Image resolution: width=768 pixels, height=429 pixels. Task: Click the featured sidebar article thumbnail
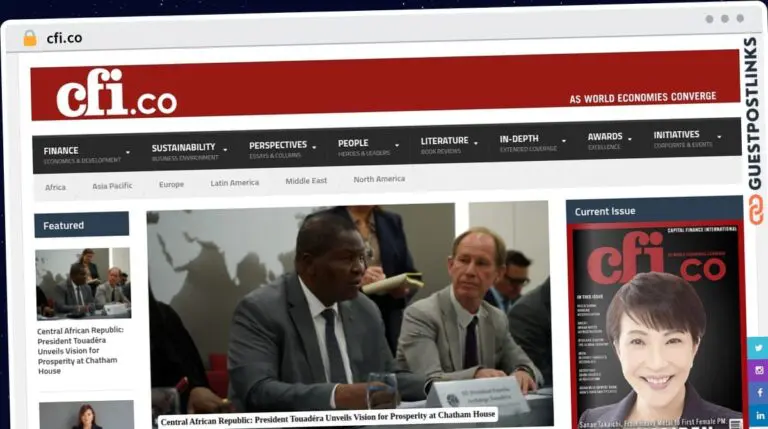coord(83,283)
